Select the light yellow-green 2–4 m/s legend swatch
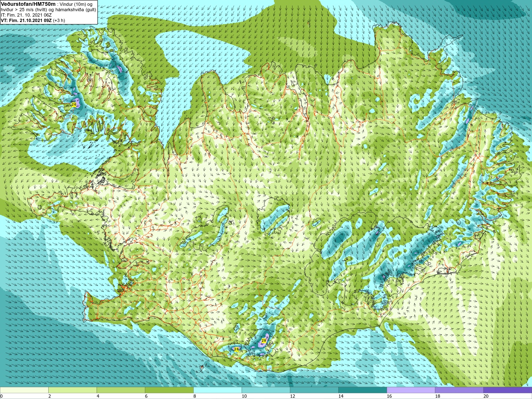The width and height of the screenshot is (532, 399). tap(72, 390)
